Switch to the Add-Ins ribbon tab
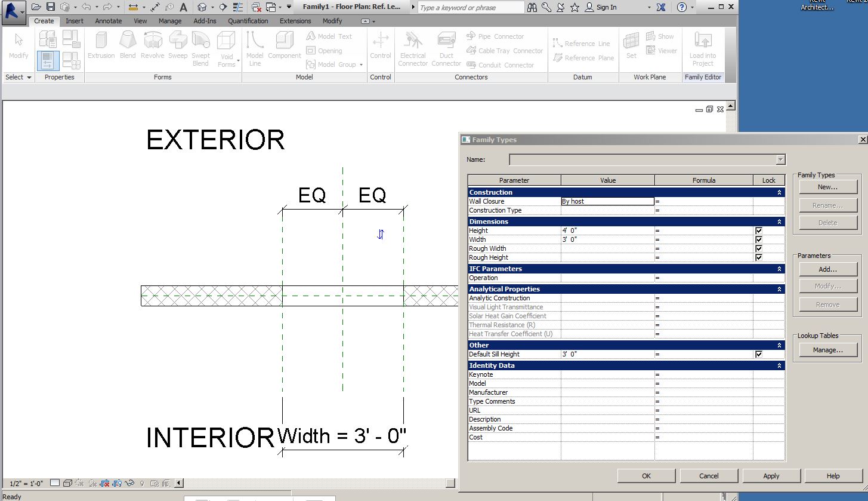The image size is (868, 501). [205, 21]
